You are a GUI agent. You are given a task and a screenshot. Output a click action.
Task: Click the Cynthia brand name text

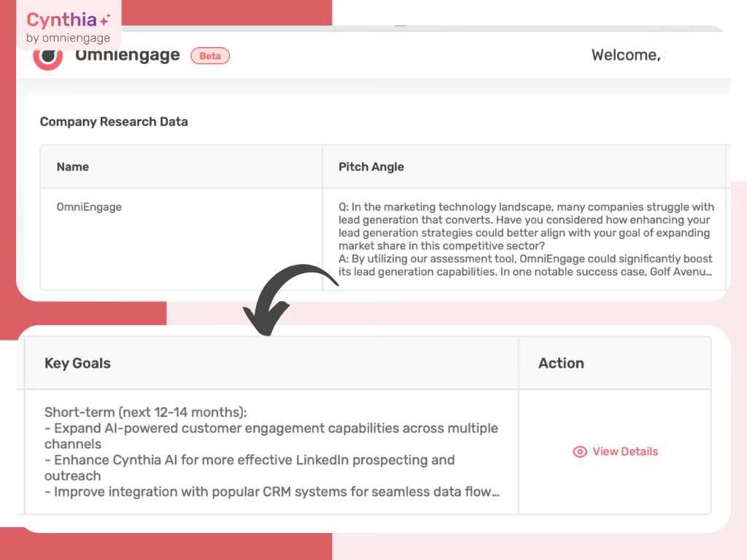click(x=61, y=20)
